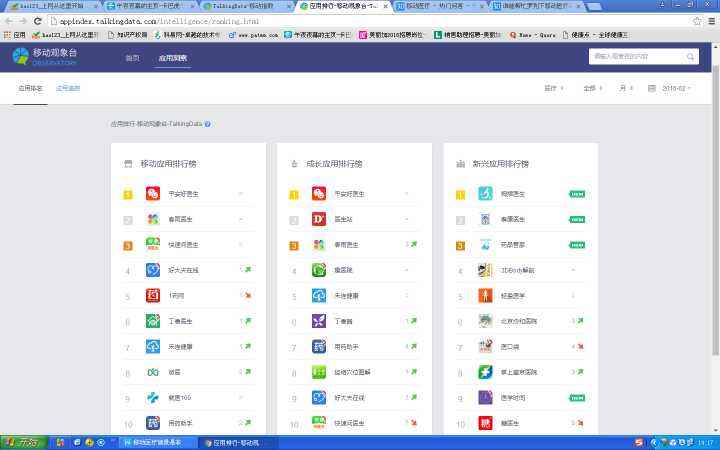Open rank 1 teal icon in 新兴应用排行榜

point(485,193)
